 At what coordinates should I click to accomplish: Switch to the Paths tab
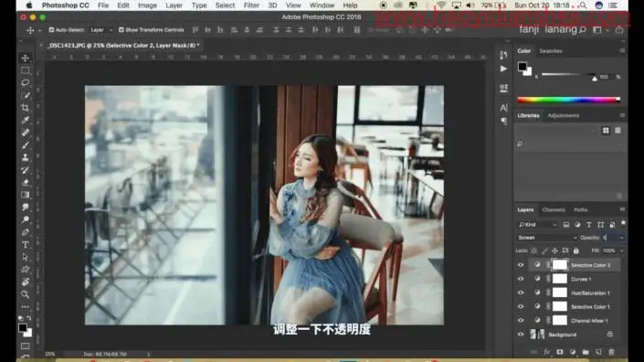[580, 210]
